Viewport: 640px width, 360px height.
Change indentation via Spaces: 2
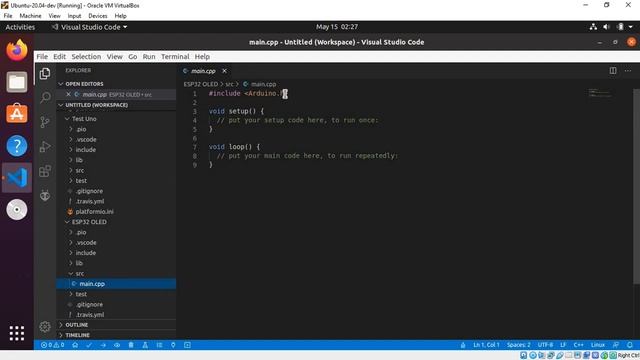click(x=518, y=345)
